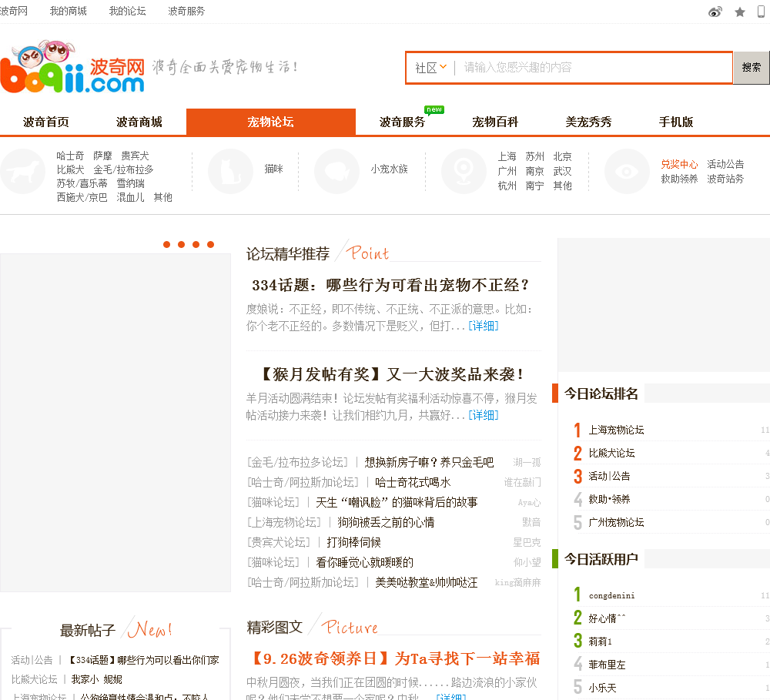The width and height of the screenshot is (770, 700).
Task: Open active user 菲布里左
Action: [607, 665]
